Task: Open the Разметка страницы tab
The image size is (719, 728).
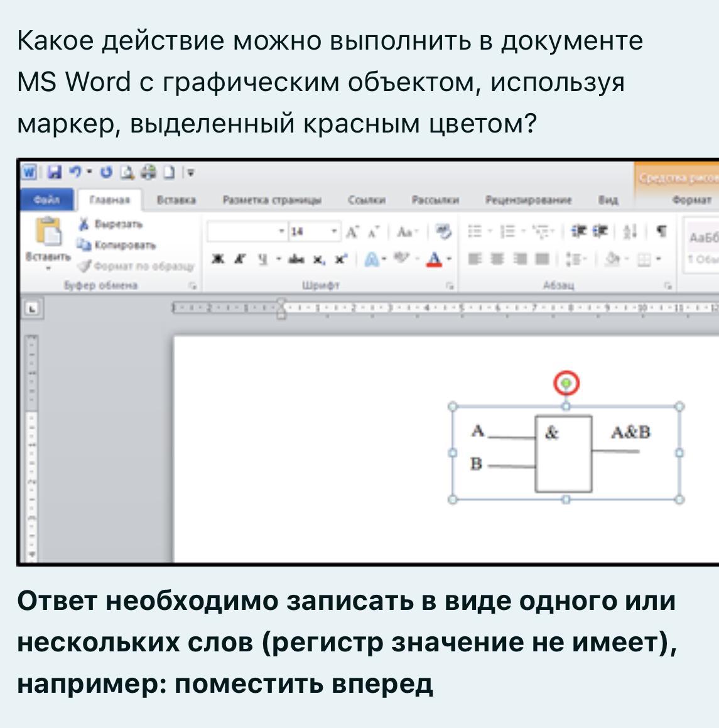Action: [x=272, y=200]
